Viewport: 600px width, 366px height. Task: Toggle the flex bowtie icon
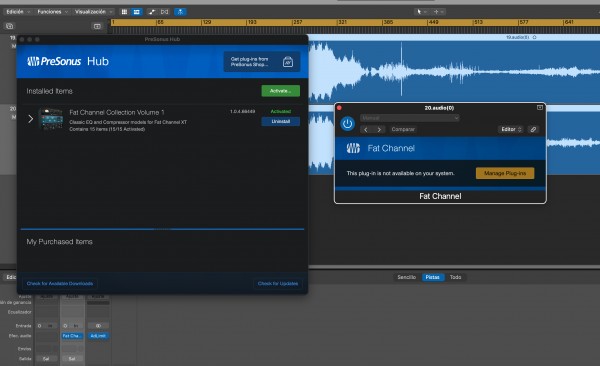pos(165,12)
